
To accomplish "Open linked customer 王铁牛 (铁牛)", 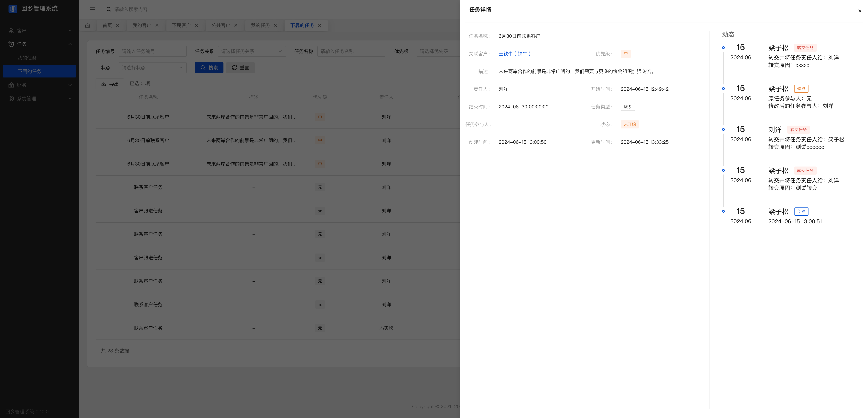I will click(x=514, y=54).
